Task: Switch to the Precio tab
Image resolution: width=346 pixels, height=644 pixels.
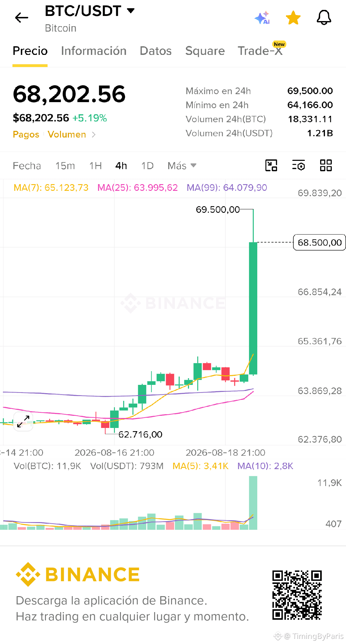Action: (x=30, y=51)
